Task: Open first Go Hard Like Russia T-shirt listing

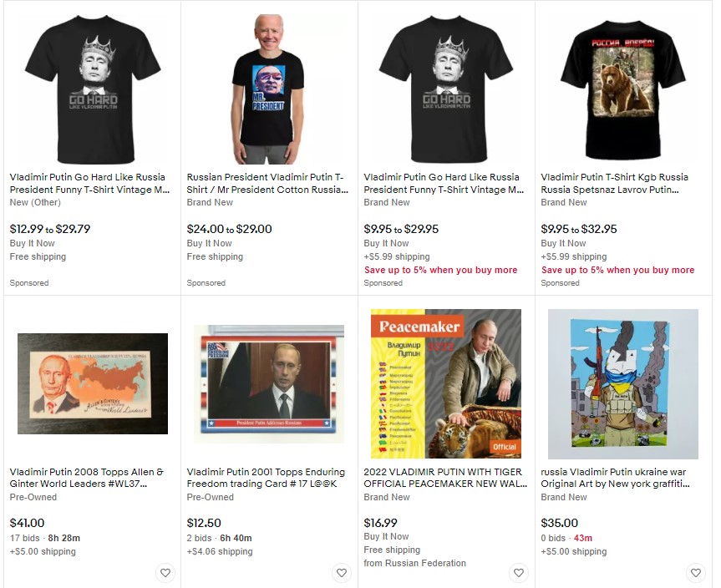Action: click(x=89, y=184)
